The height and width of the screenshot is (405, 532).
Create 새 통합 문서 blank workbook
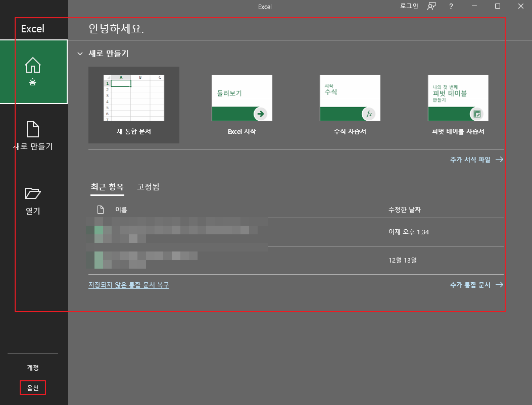point(134,105)
